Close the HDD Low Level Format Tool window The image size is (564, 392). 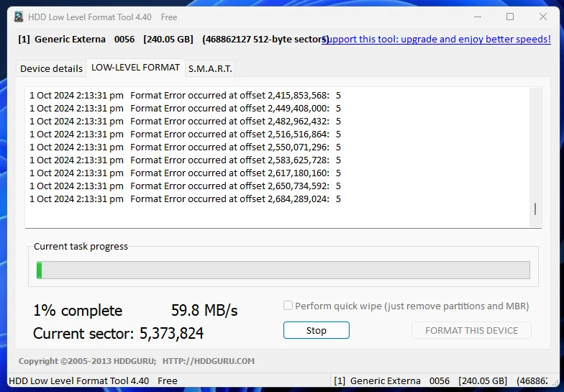click(543, 17)
